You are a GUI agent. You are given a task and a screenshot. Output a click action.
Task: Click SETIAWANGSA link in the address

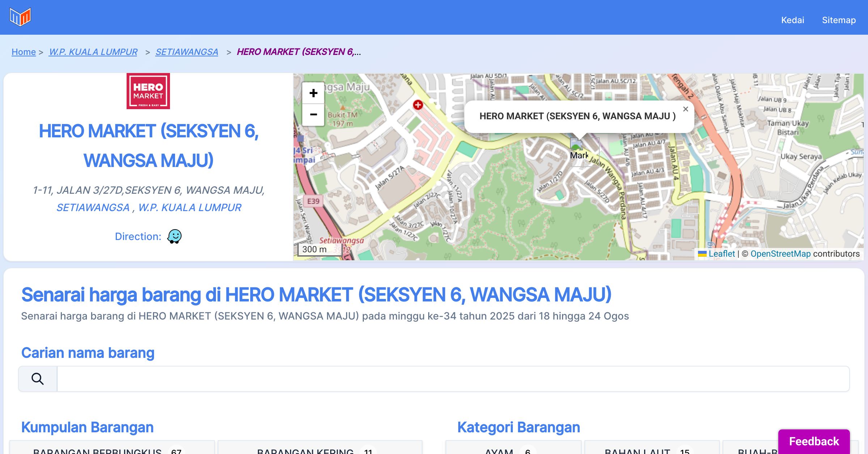pyautogui.click(x=93, y=207)
